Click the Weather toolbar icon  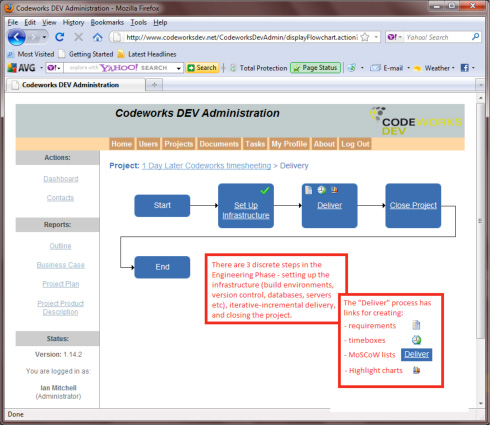pyautogui.click(x=417, y=68)
